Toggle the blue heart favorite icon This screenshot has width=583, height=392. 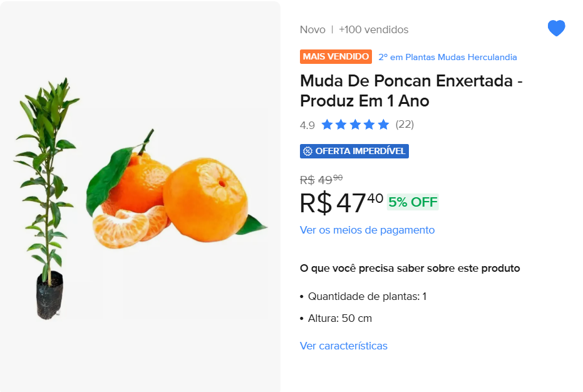point(556,28)
